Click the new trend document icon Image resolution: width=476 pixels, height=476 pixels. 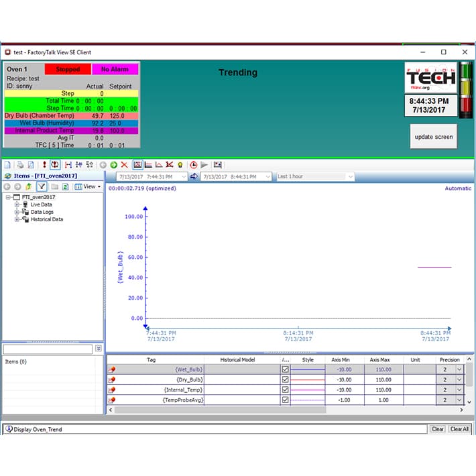coord(8,165)
